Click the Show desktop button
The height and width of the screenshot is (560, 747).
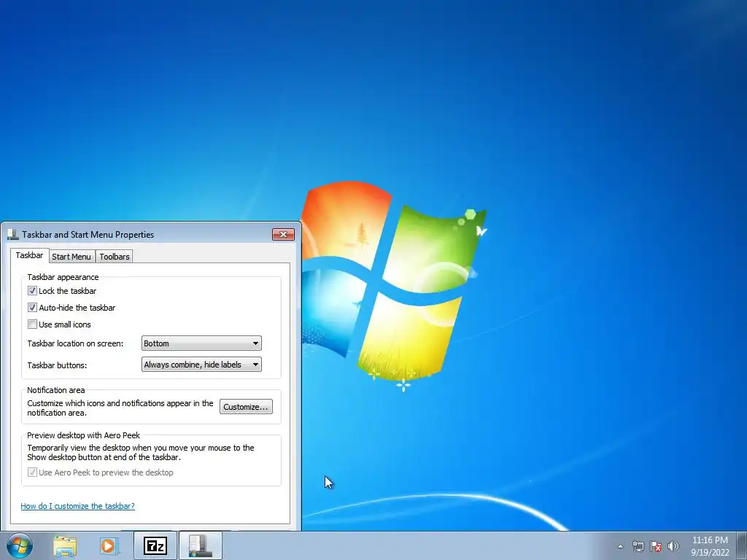pos(742,545)
